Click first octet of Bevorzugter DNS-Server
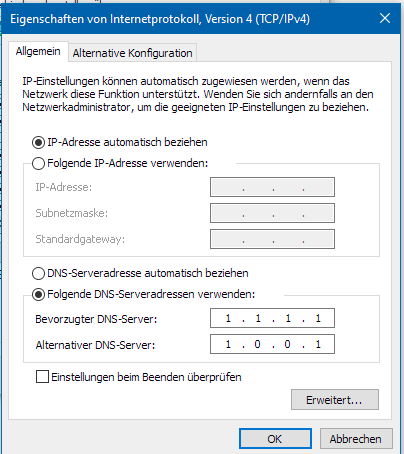 (228, 318)
